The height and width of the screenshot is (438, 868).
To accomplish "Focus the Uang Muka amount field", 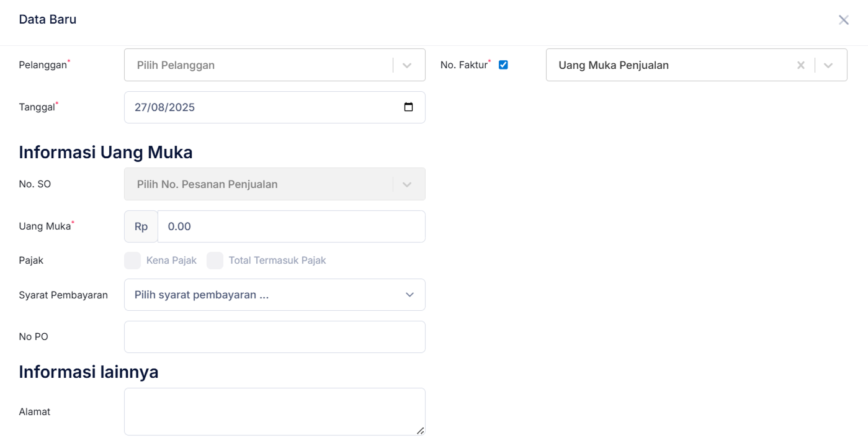I will [x=291, y=226].
